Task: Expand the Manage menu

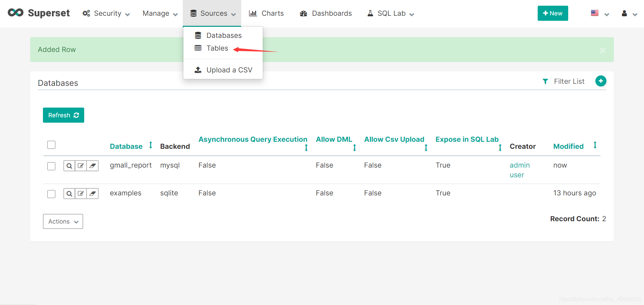Action: click(160, 13)
